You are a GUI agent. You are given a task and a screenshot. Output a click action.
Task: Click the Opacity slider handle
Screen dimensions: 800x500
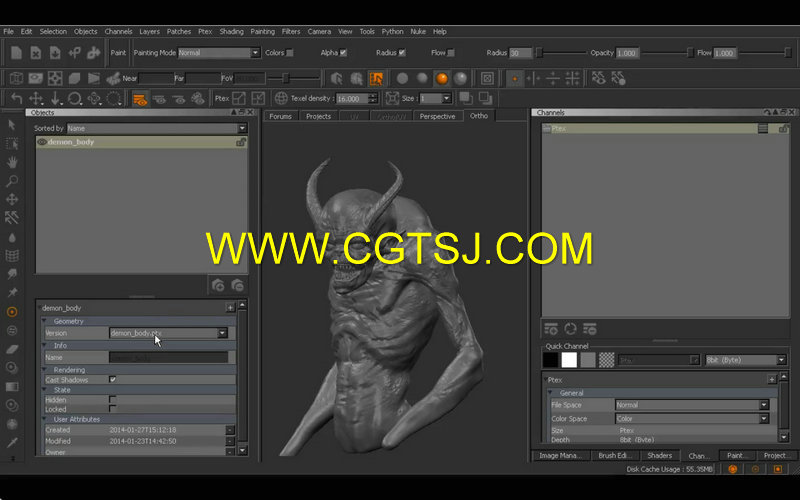click(690, 53)
